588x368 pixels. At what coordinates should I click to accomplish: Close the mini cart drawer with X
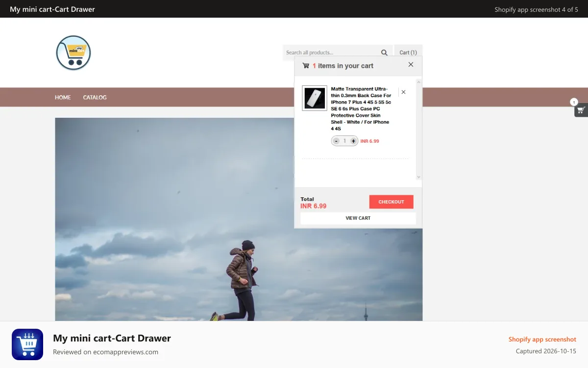411,64
